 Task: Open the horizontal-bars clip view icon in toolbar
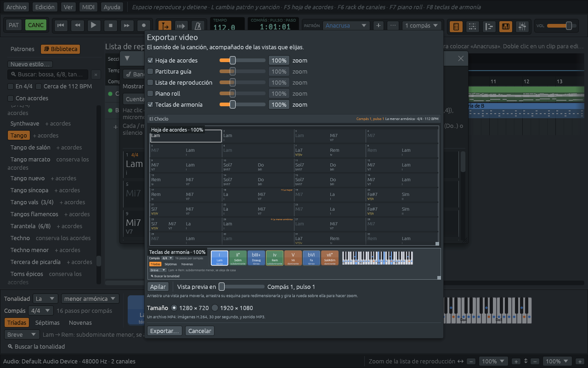[x=489, y=26]
